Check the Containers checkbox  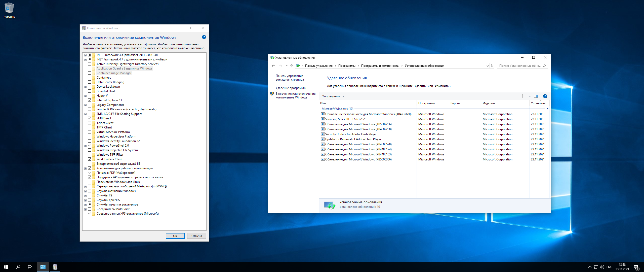(90, 78)
